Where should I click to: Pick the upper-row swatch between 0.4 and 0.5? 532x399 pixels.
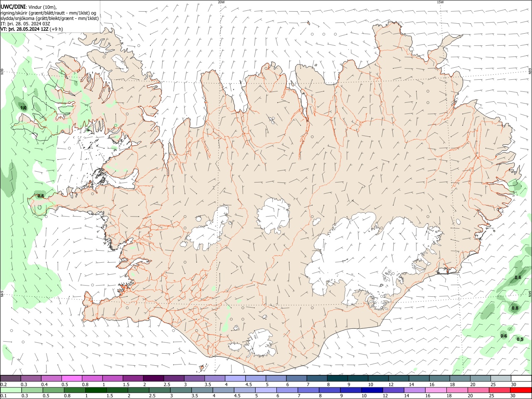pyautogui.click(x=51, y=378)
